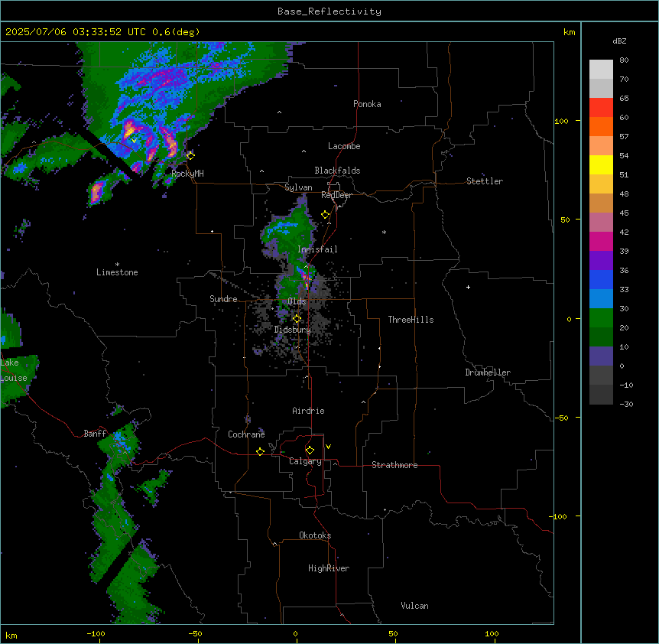
Task: Click the yellow diamond marker above the Calgary label
Action: click(x=310, y=450)
